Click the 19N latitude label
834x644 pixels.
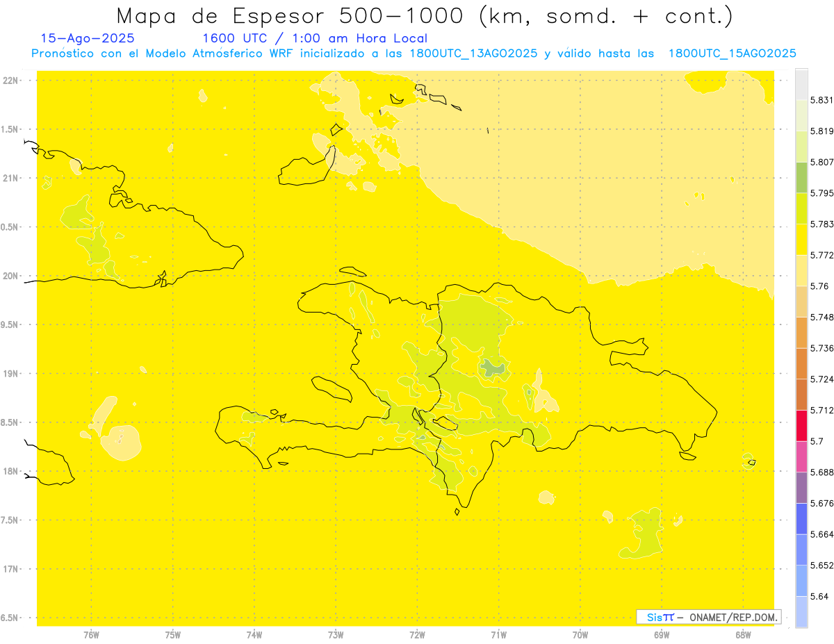pos(10,374)
